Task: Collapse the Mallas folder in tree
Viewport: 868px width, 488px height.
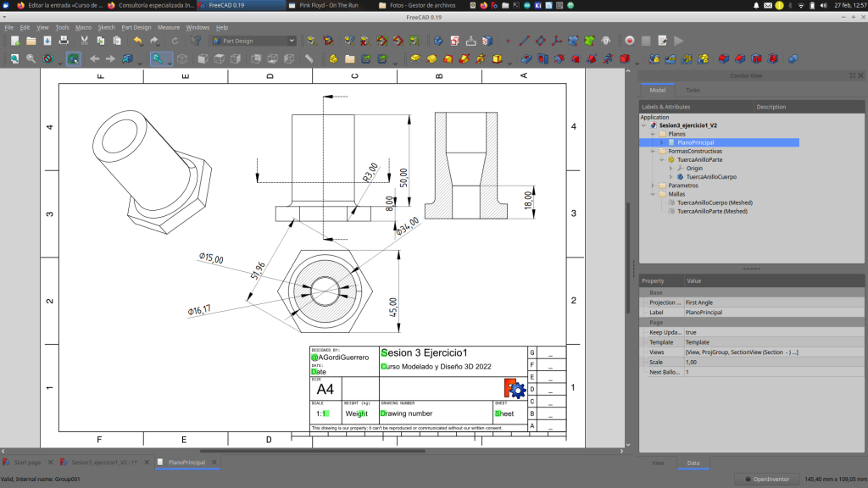Action: point(653,194)
